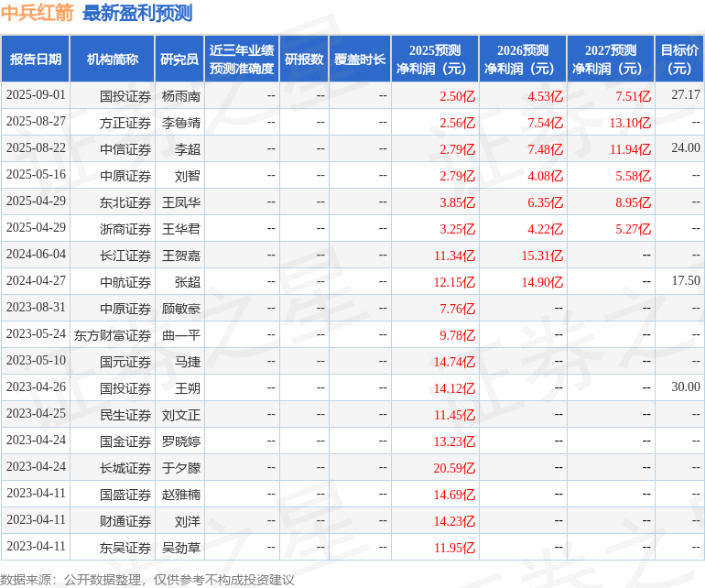Click institution 财通证券

(x=125, y=521)
